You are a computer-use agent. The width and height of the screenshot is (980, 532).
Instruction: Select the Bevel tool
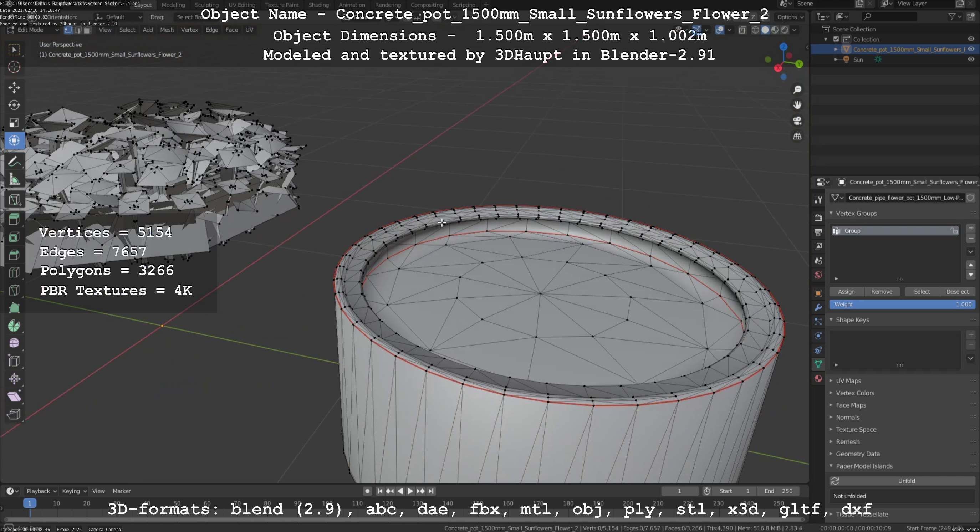(14, 255)
